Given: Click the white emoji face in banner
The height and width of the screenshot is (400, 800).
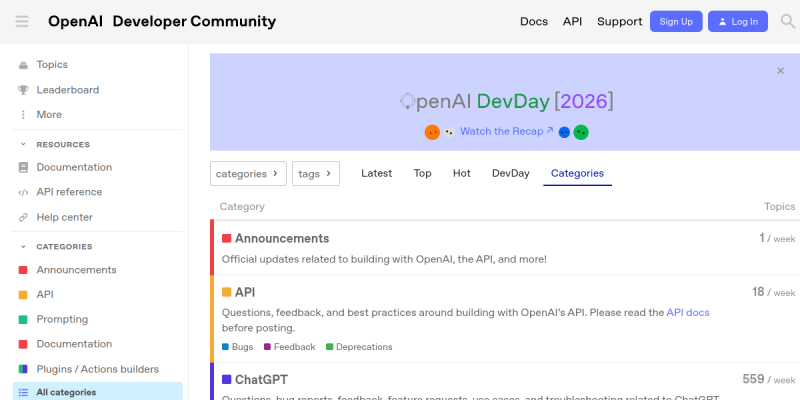Looking at the screenshot, I should click(448, 132).
